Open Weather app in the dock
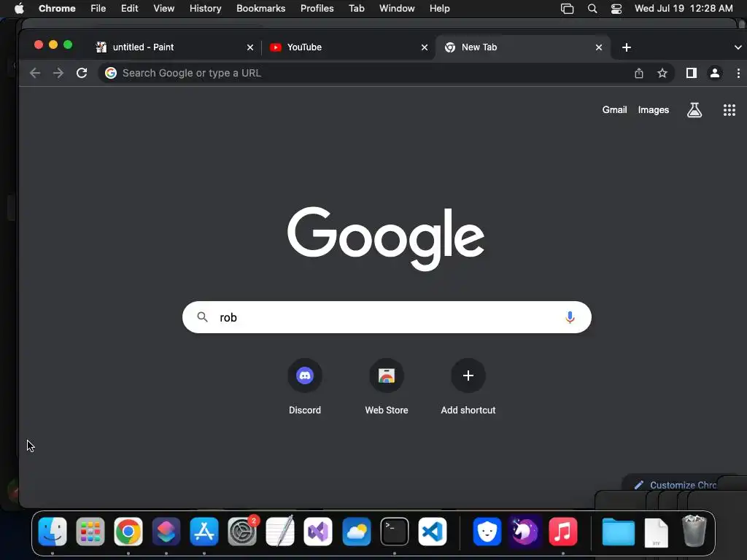This screenshot has height=560, width=747. tap(356, 532)
